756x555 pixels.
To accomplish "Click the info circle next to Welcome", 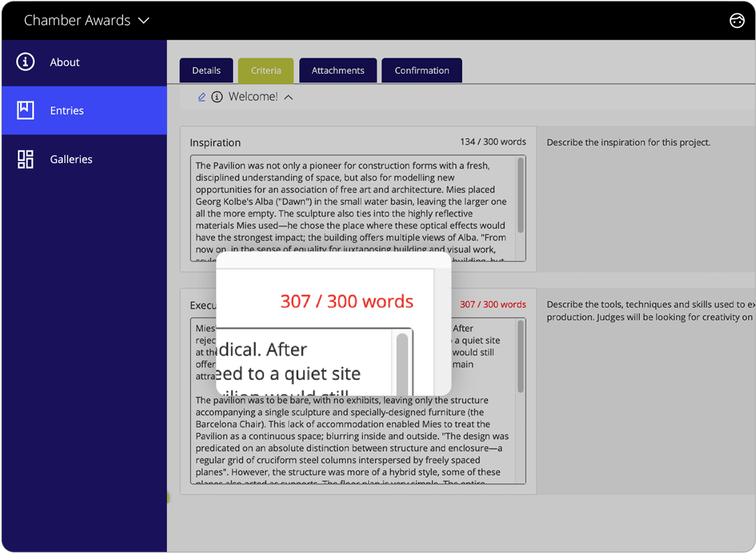I will (216, 97).
